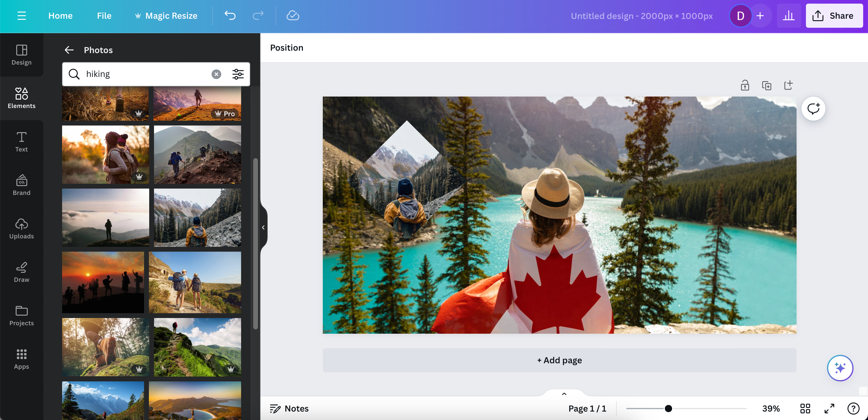868x420 pixels.
Task: Click the zoom slider handle
Action: click(x=668, y=409)
